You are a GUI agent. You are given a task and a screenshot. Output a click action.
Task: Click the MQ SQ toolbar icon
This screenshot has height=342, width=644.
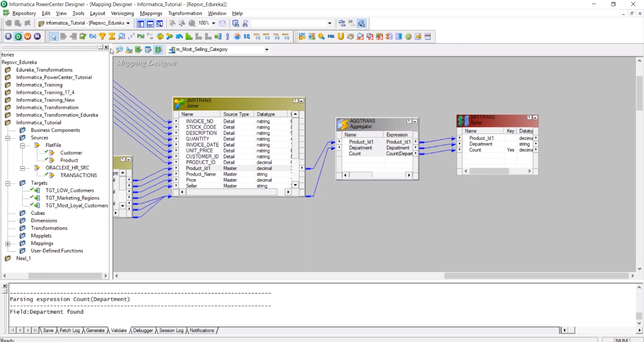coord(276,36)
